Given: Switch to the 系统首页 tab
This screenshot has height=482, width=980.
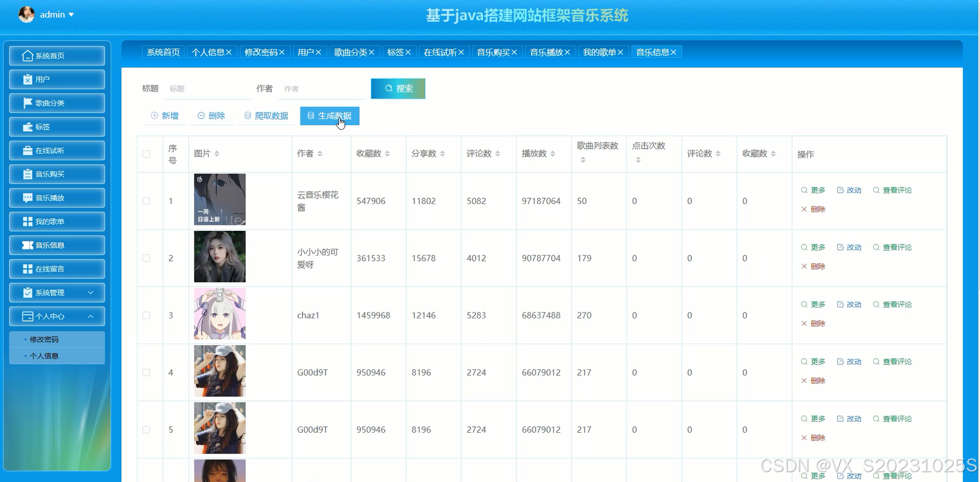Looking at the screenshot, I should point(163,52).
